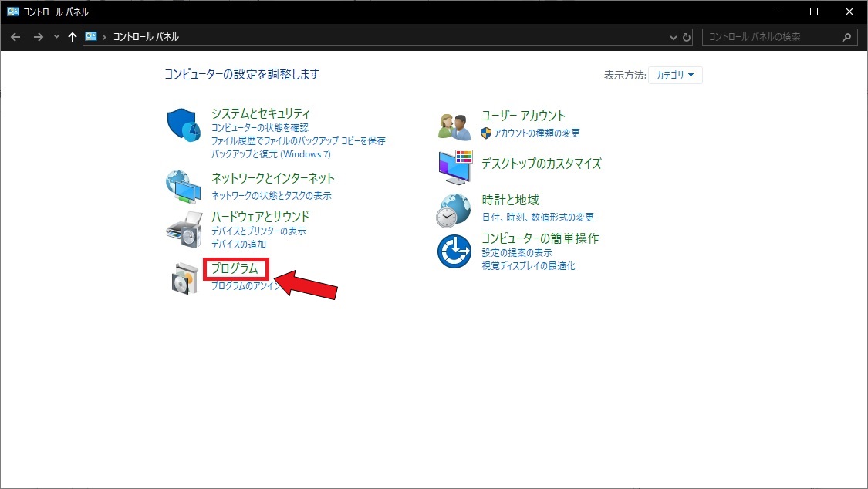Open the address bar history dropdown arrow
This screenshot has width=868, height=489.
[x=673, y=36]
